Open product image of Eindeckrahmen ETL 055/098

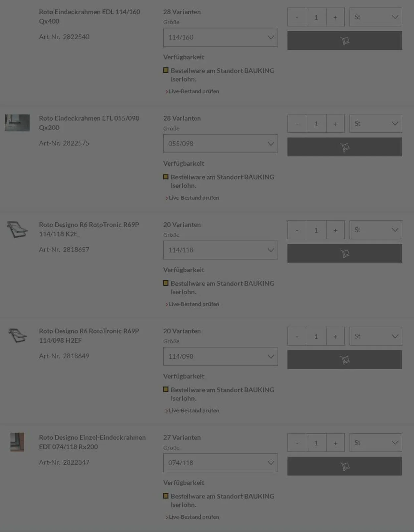(x=17, y=123)
